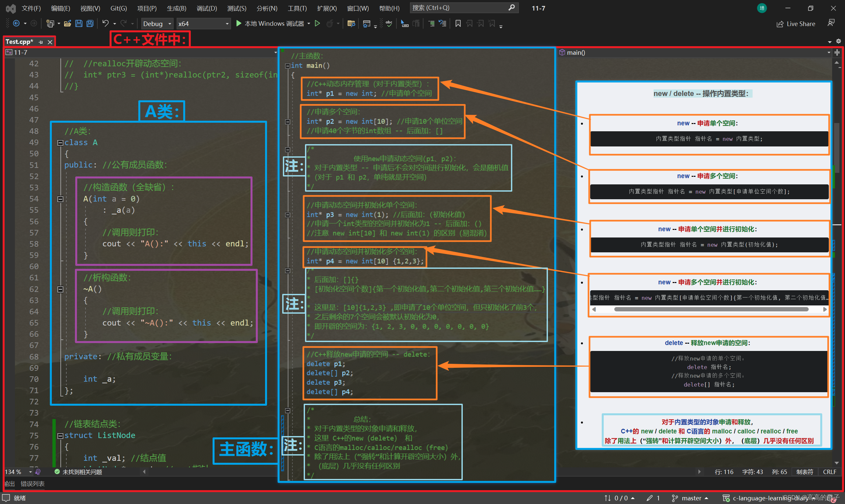This screenshot has height=504, width=845.
Task: Open the 调试(D) menu
Action: point(206,8)
